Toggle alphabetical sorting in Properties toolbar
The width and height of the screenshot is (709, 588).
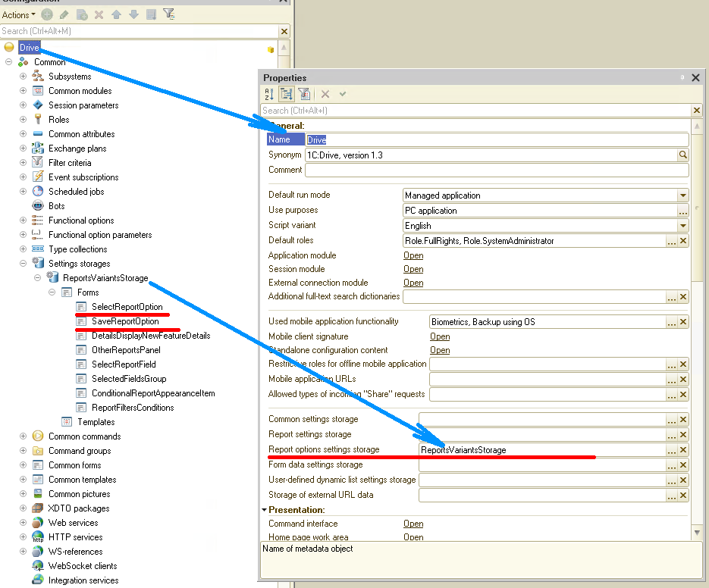[269, 94]
